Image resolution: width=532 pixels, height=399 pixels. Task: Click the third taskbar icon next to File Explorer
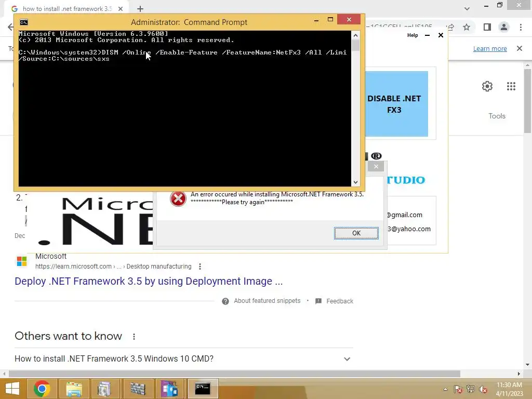tap(104, 389)
